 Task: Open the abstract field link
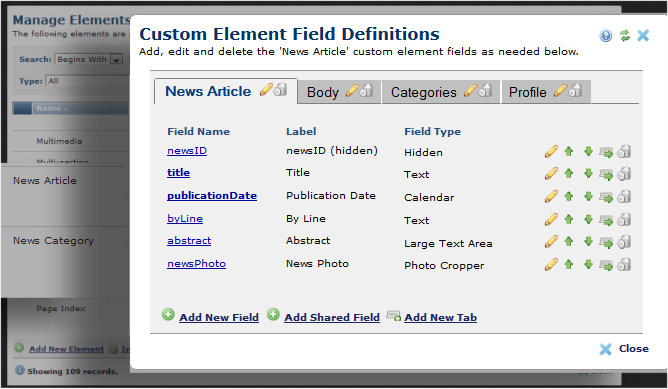[x=189, y=241]
